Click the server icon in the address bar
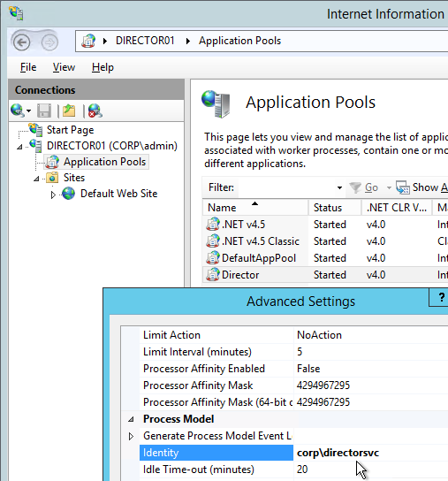Viewport: 448px width, 481px height. point(88,41)
